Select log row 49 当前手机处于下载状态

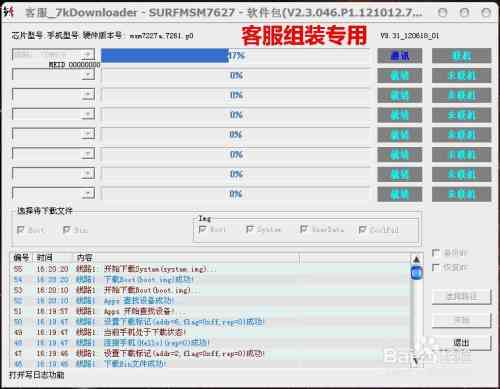pyautogui.click(x=211, y=332)
